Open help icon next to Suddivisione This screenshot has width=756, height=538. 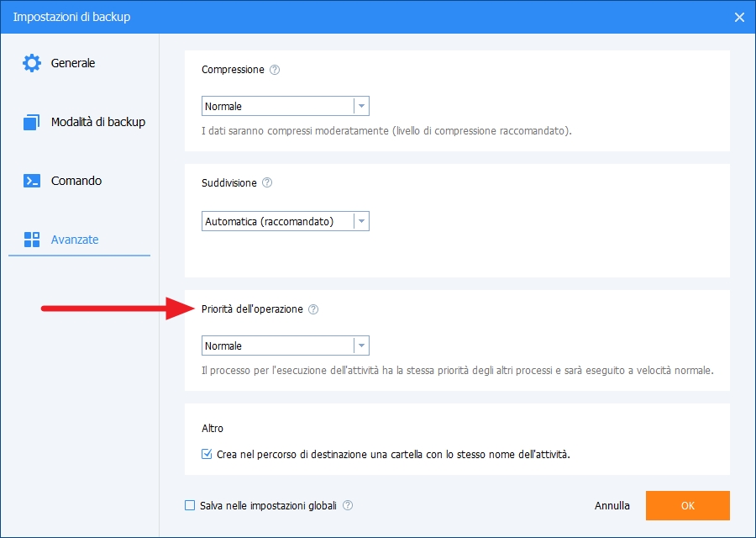(267, 183)
